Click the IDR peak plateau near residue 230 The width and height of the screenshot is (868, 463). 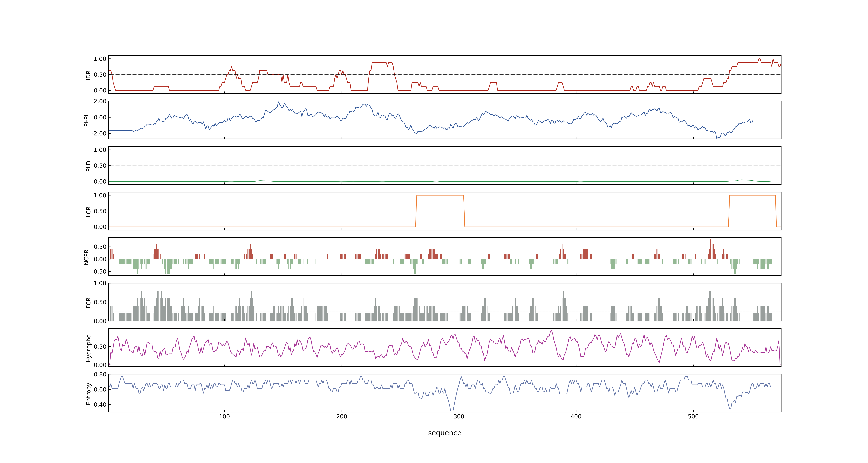pyautogui.click(x=379, y=63)
